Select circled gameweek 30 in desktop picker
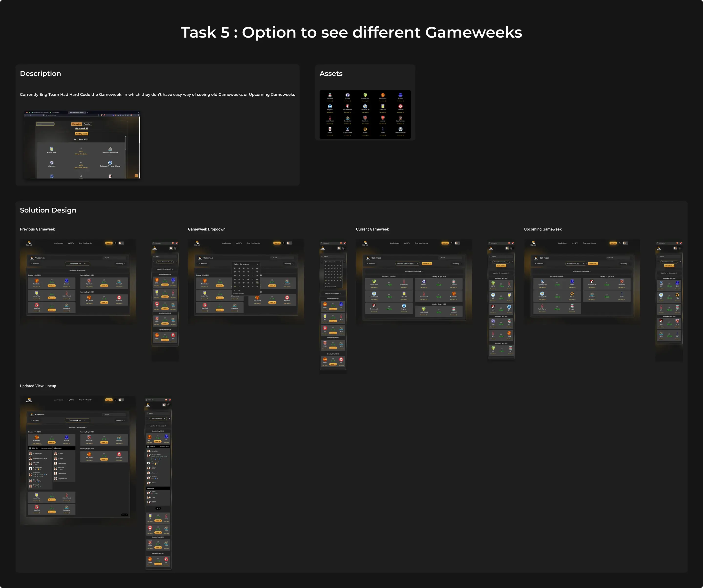 (x=257, y=283)
